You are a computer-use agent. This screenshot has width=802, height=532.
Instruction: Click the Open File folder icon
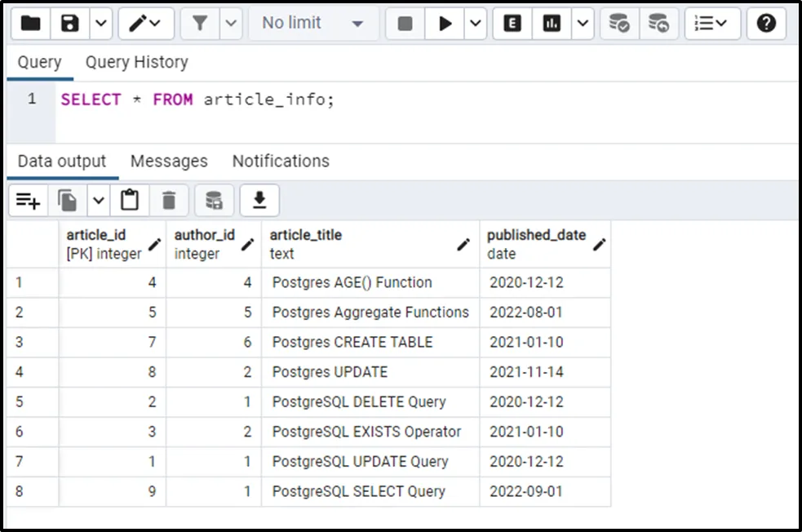tap(30, 24)
